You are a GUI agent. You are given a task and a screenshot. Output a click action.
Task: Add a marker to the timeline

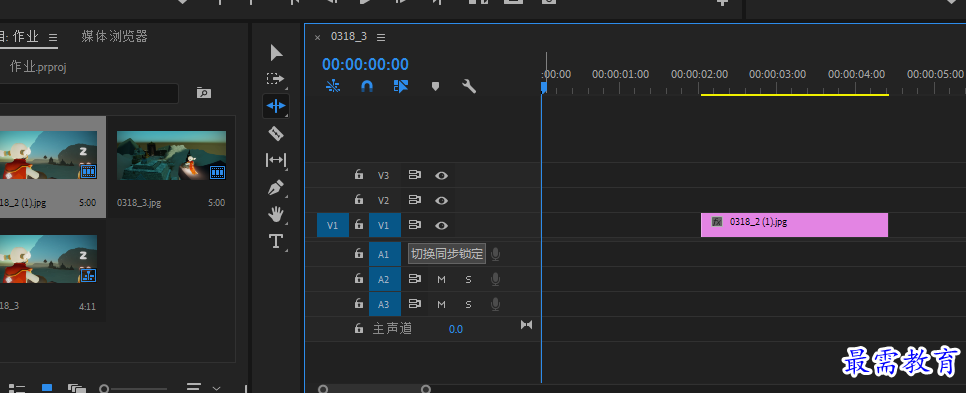click(435, 86)
